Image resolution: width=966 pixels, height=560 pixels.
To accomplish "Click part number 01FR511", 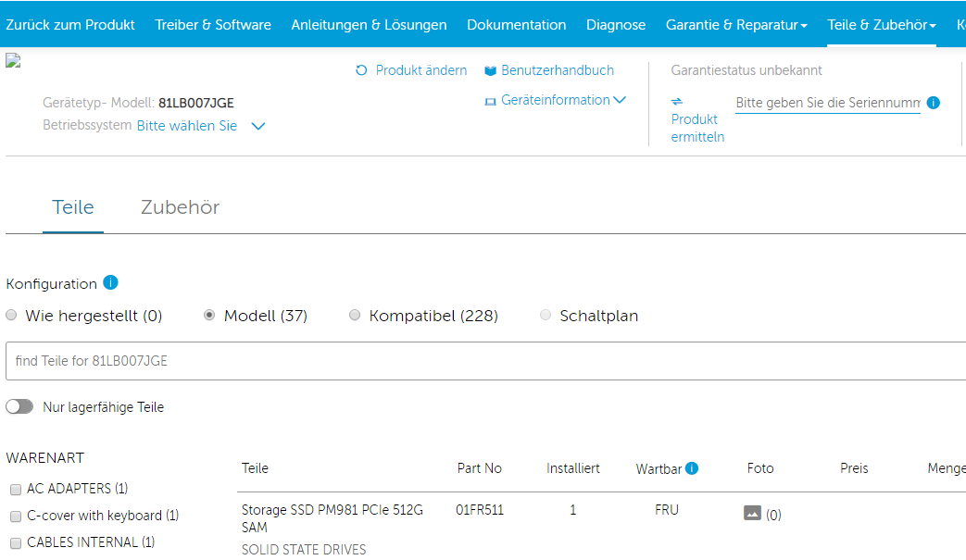I will click(480, 509).
